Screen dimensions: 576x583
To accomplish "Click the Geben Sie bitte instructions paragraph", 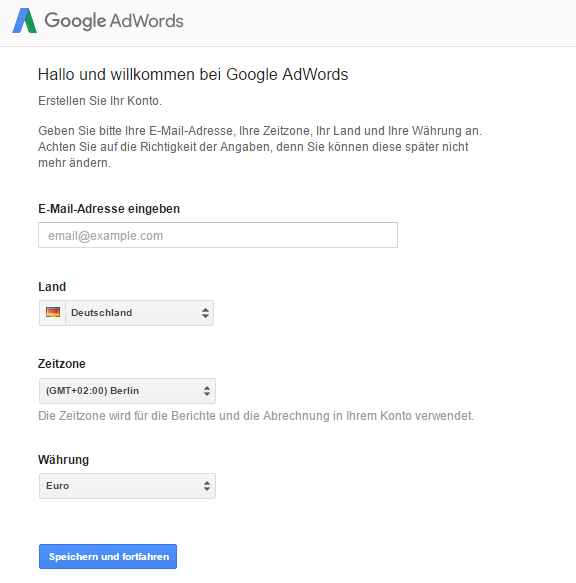I will [260, 147].
